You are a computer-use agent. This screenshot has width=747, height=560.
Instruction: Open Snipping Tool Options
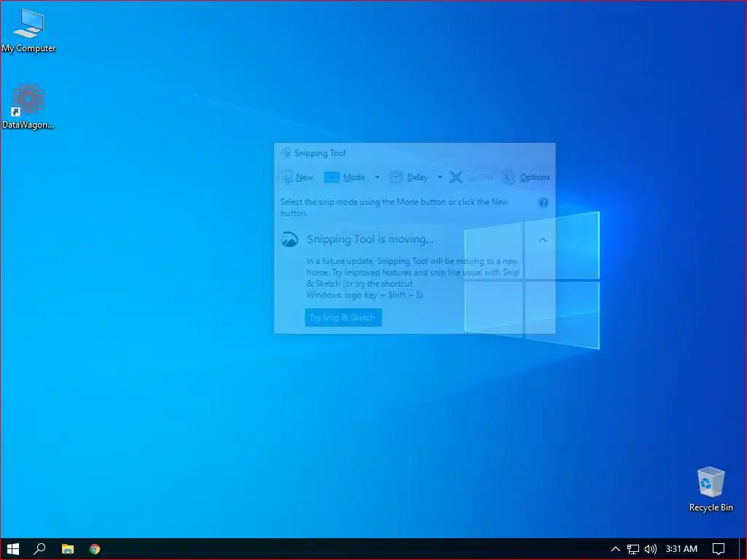pyautogui.click(x=525, y=177)
